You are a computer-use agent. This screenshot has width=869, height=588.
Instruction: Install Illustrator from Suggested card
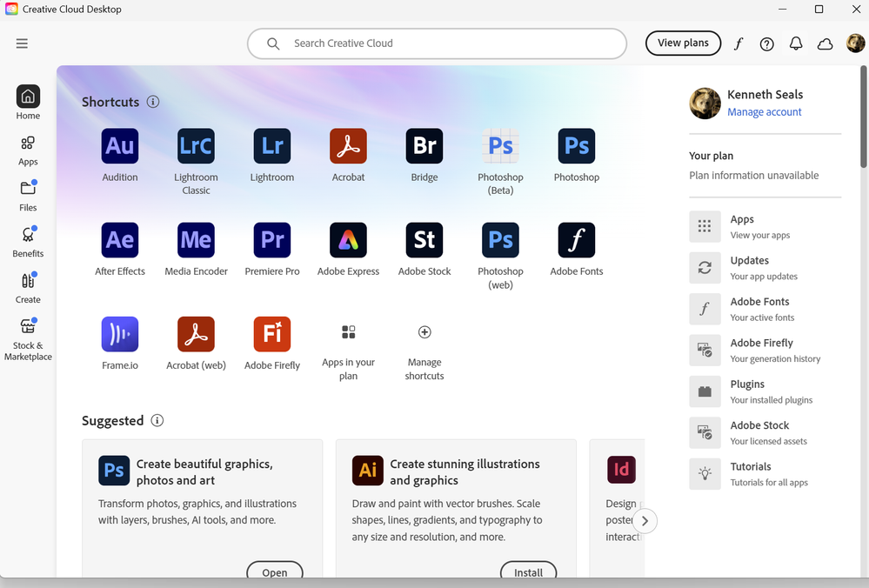click(x=528, y=571)
